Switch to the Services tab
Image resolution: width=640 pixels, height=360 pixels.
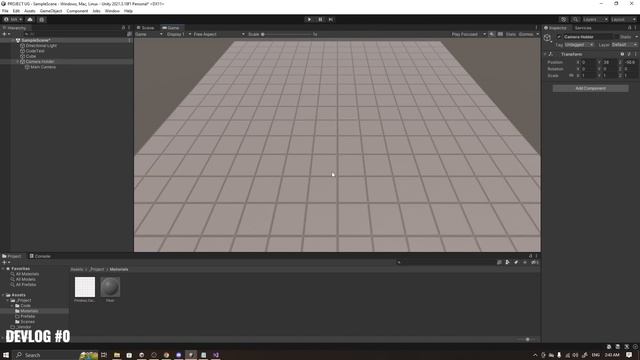[583, 28]
